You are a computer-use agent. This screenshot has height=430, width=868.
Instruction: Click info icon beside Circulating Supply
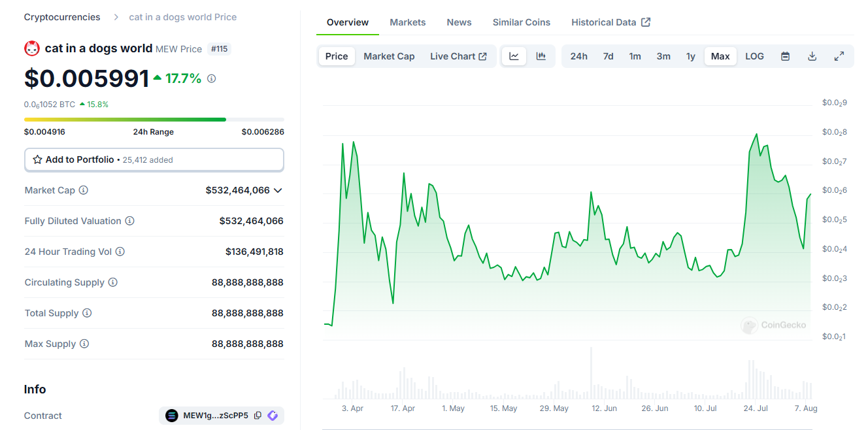coord(113,282)
